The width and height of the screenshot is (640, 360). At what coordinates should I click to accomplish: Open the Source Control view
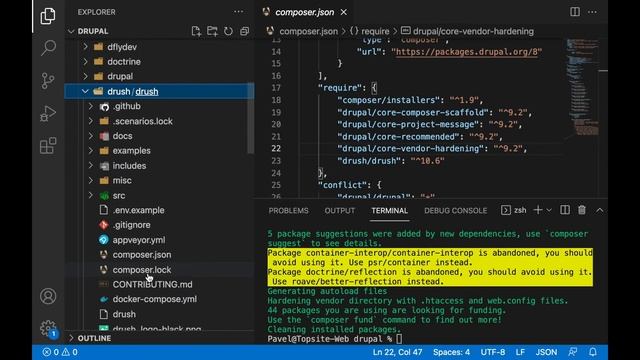click(48, 80)
